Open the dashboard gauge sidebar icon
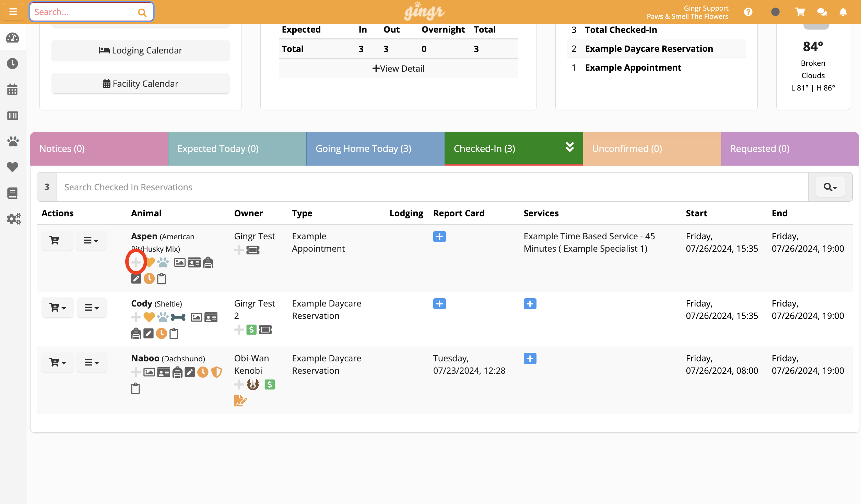The image size is (861, 504). tap(13, 37)
